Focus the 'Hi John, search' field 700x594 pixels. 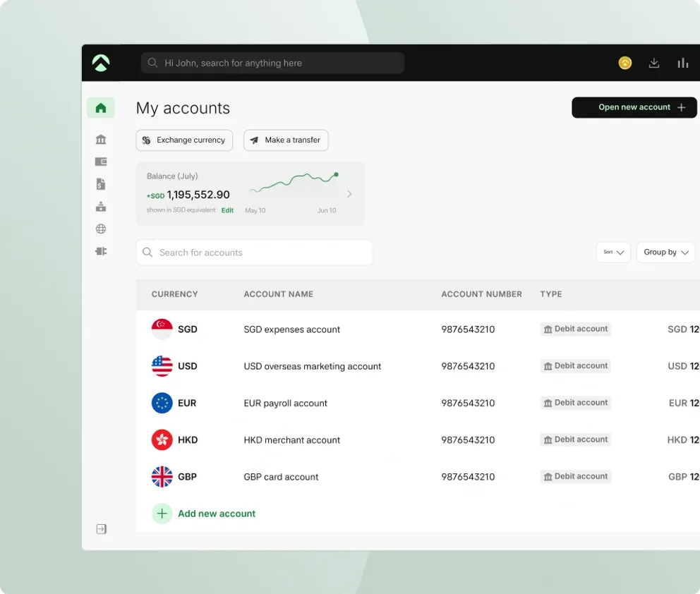(x=272, y=63)
